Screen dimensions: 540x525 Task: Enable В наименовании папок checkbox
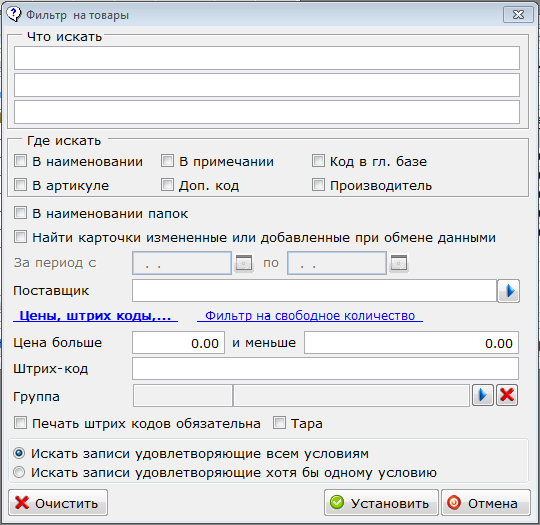20,213
